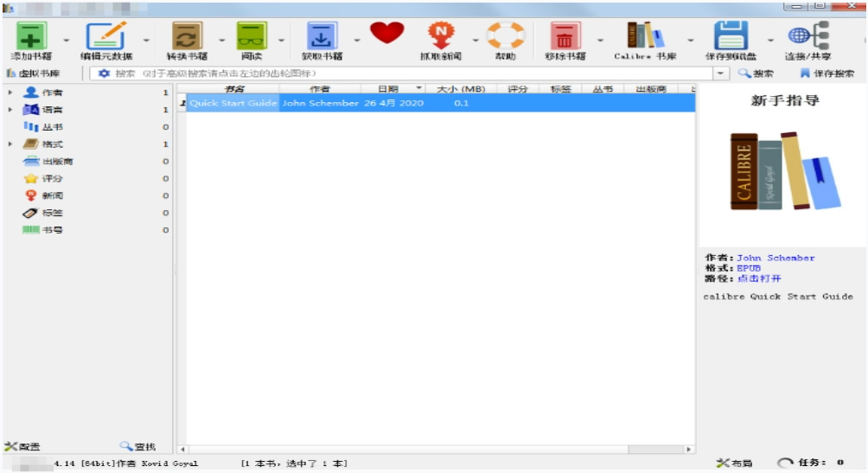868x473 pixels.
Task: Open the Calibre library (书库) icon
Action: [645, 35]
